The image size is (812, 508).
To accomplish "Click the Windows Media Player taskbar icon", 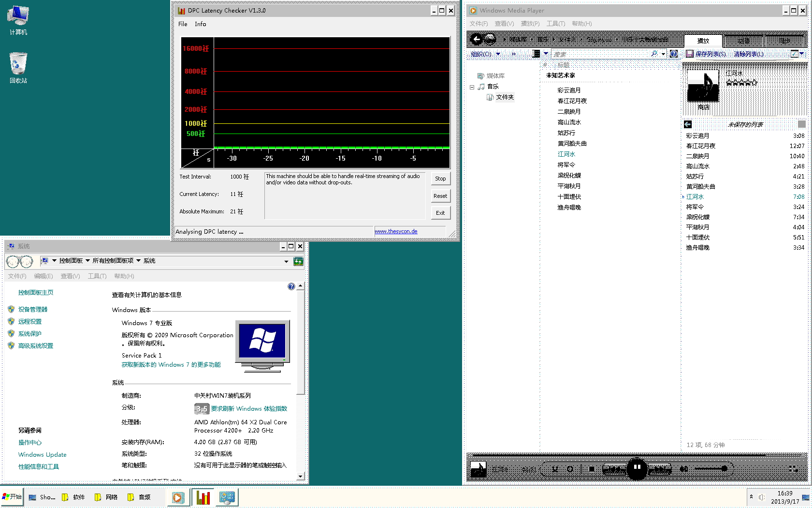I will coord(178,497).
